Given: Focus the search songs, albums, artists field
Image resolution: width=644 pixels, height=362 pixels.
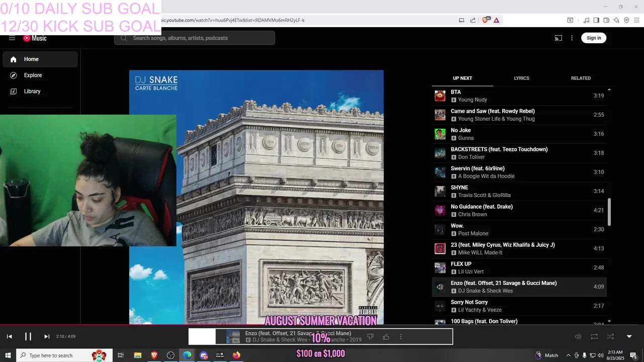Looking at the screenshot, I should click(195, 38).
